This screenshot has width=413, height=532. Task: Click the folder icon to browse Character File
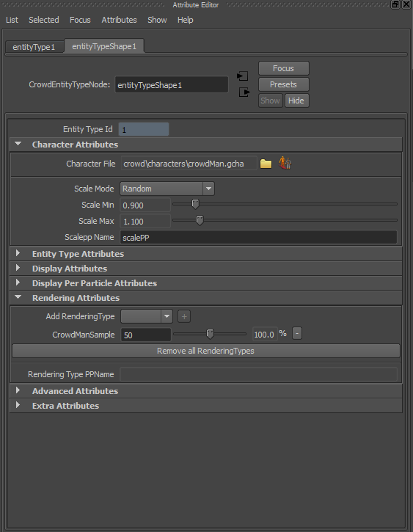pos(266,164)
